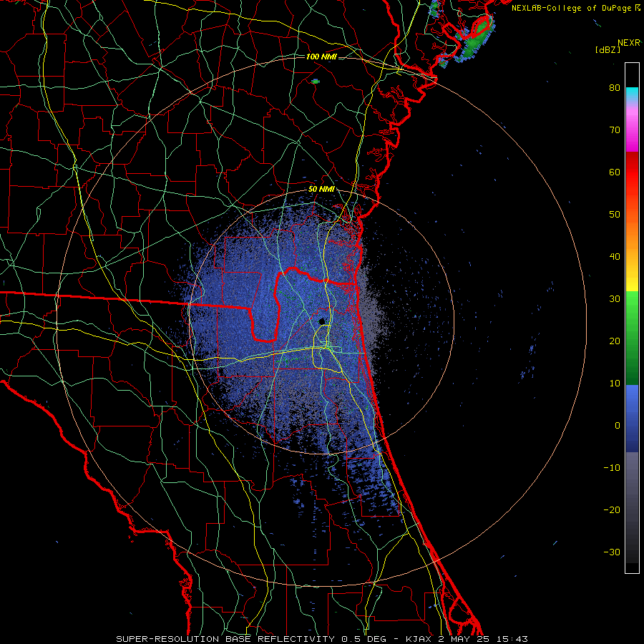
Task: Click the NEXR label above the color scale
Action: tap(629, 42)
